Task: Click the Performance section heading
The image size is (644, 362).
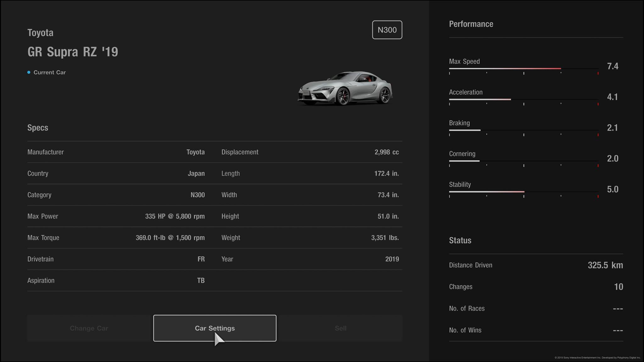Action: [x=471, y=24]
